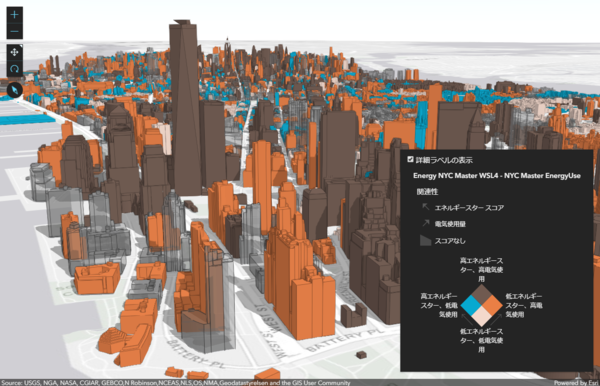Image resolution: width=600 pixels, height=386 pixels.
Task: Click the 電気使用量 arrow icon
Action: tap(426, 223)
